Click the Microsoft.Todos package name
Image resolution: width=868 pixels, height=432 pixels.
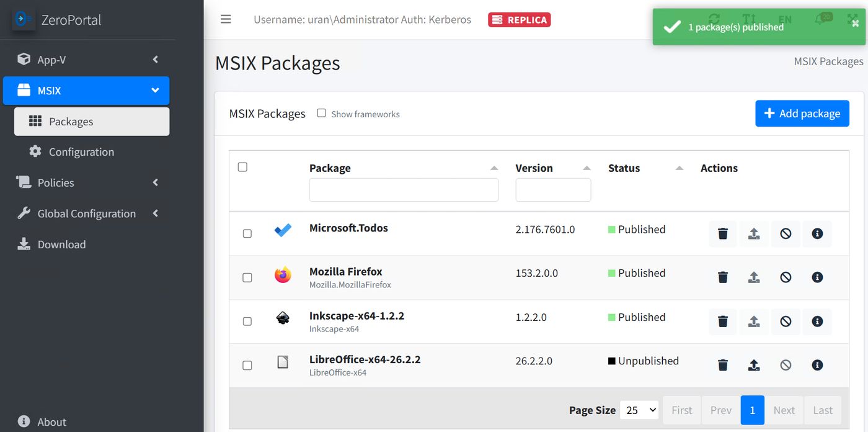point(348,228)
